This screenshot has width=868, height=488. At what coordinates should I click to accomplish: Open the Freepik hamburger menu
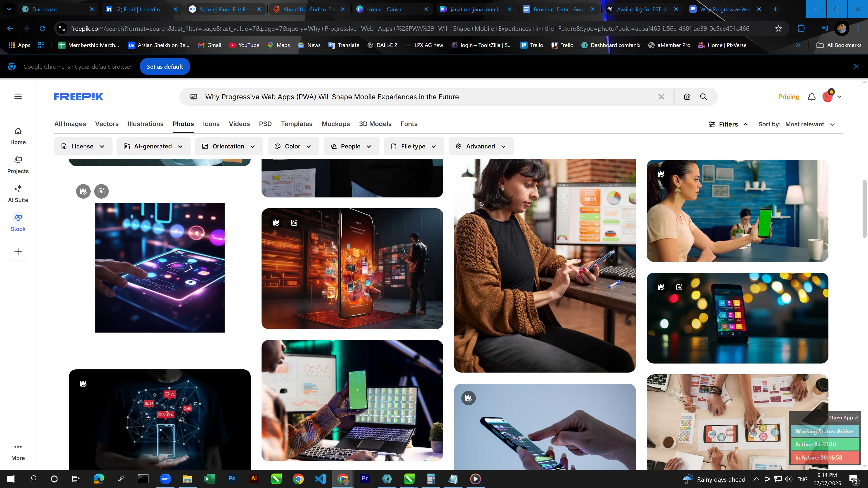point(18,96)
